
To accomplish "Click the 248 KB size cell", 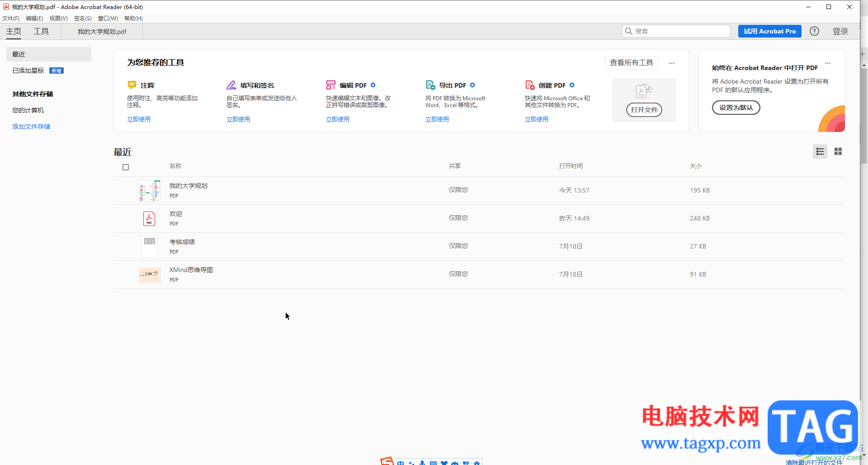I will point(700,218).
